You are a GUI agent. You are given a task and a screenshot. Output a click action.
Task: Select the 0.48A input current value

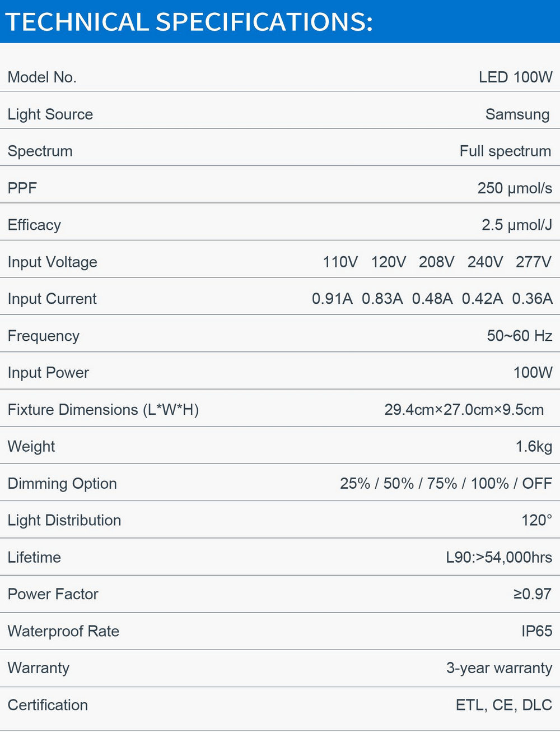coord(432,299)
